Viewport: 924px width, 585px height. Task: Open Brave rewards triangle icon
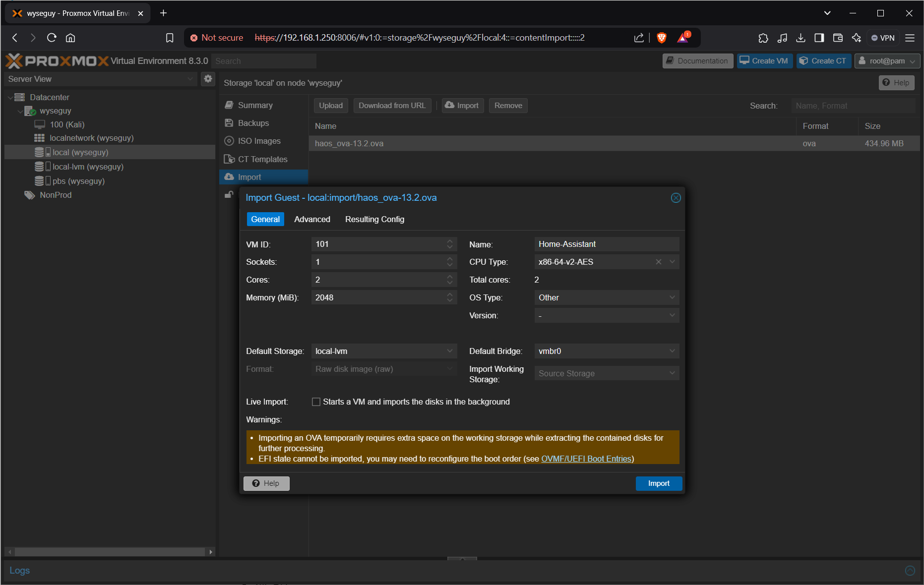click(683, 38)
